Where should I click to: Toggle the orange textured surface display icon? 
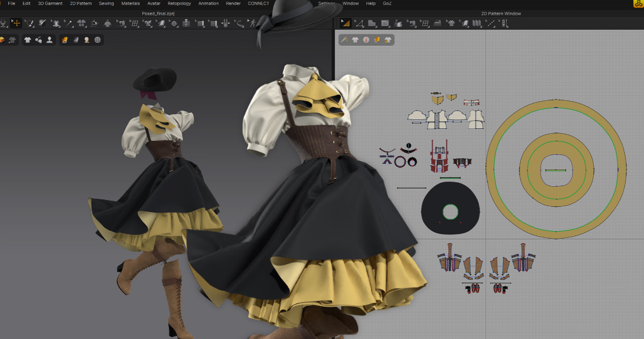(x=65, y=39)
